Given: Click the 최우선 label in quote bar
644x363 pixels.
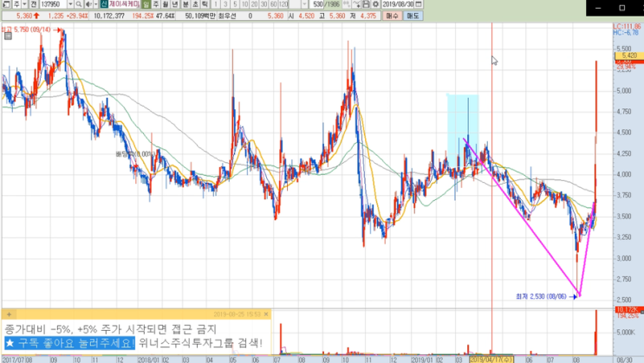Looking at the screenshot, I should [x=227, y=16].
